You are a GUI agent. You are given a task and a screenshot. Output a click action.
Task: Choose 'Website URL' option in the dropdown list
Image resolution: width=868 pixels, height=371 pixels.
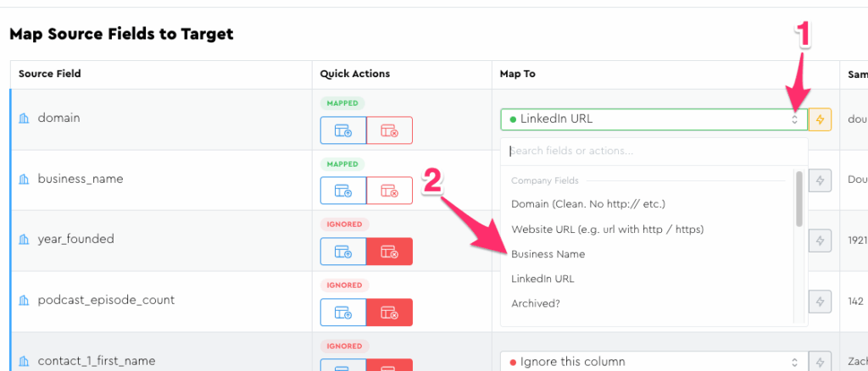607,230
